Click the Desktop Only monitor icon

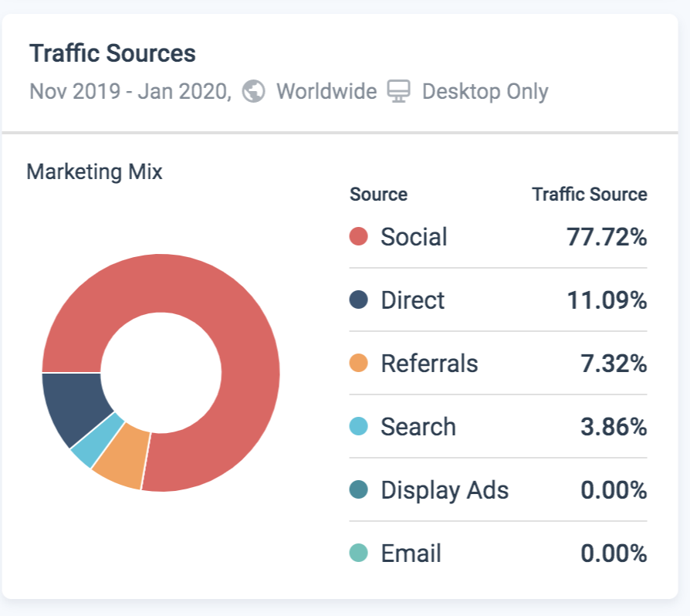(x=398, y=92)
